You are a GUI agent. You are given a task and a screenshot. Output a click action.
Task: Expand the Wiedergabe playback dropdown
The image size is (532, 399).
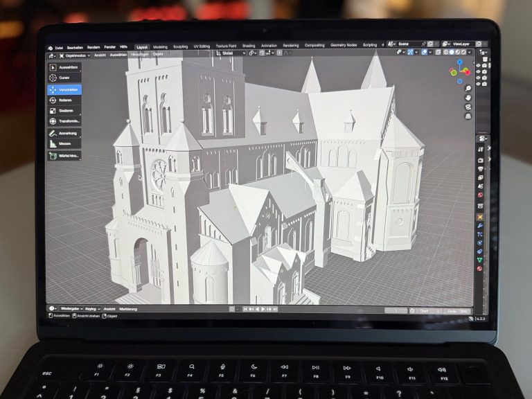pyautogui.click(x=69, y=309)
